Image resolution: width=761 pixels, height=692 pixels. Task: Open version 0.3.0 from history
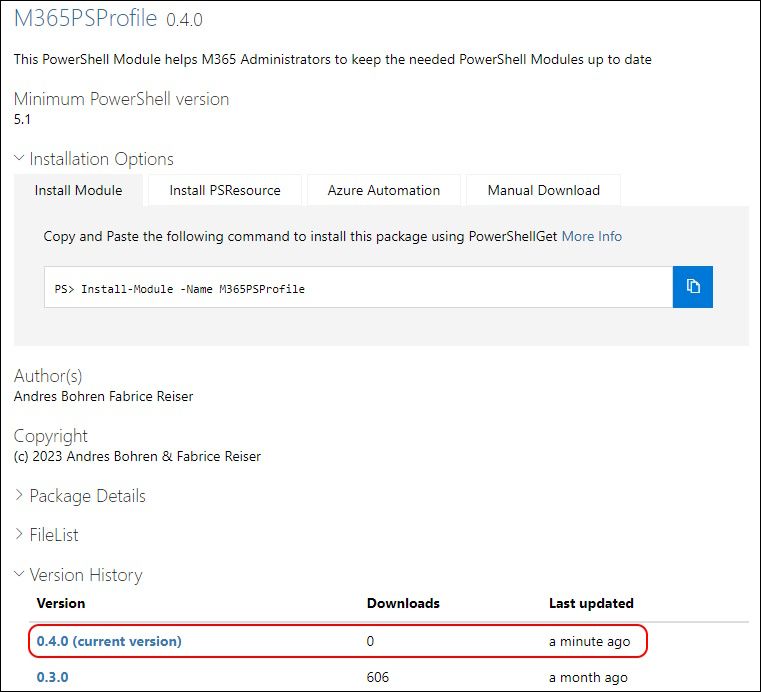(52, 677)
